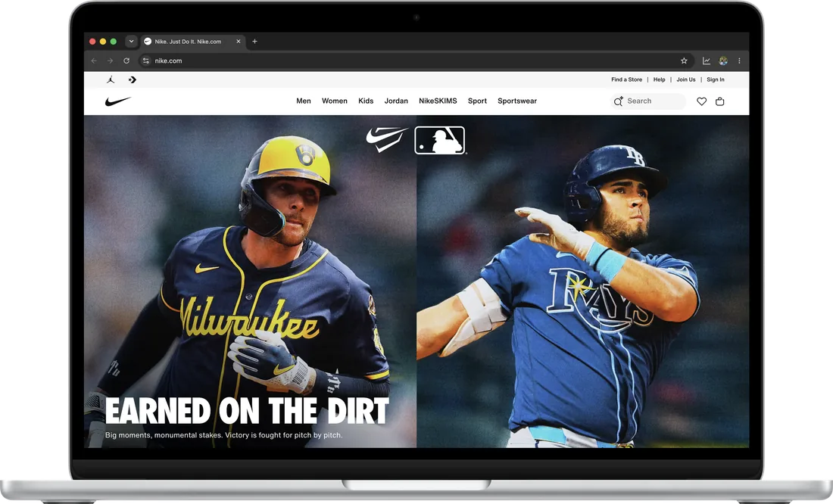Viewport: 833px width, 504px height.
Task: Open the Men menu
Action: 304,101
